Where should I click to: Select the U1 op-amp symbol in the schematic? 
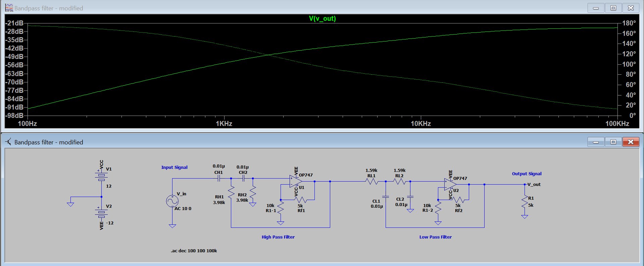(x=296, y=181)
